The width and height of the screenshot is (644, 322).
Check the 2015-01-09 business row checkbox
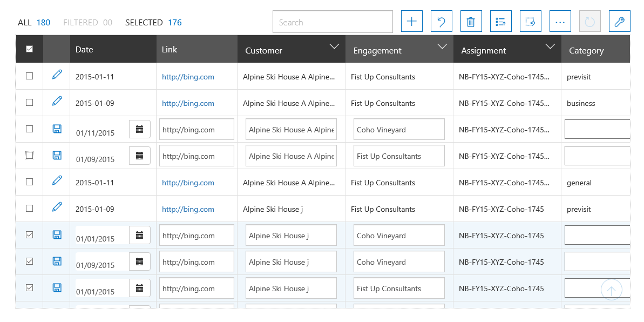click(29, 103)
